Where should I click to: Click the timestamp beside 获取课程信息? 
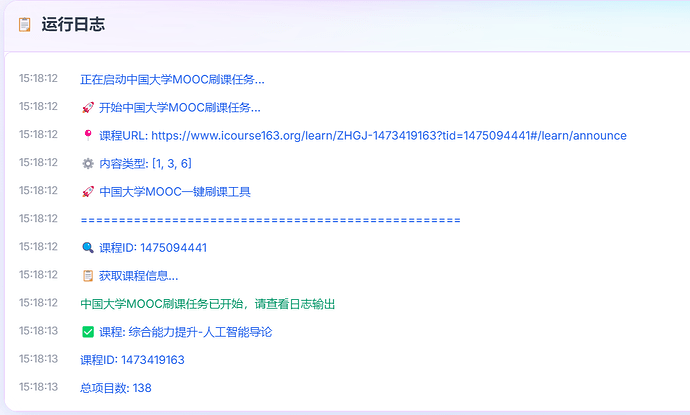click(38, 275)
